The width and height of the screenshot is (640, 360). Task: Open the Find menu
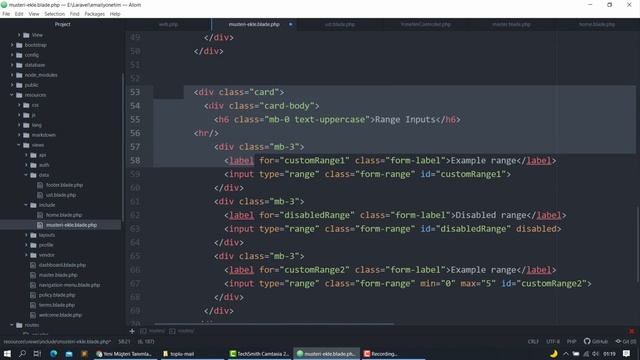pyautogui.click(x=75, y=14)
